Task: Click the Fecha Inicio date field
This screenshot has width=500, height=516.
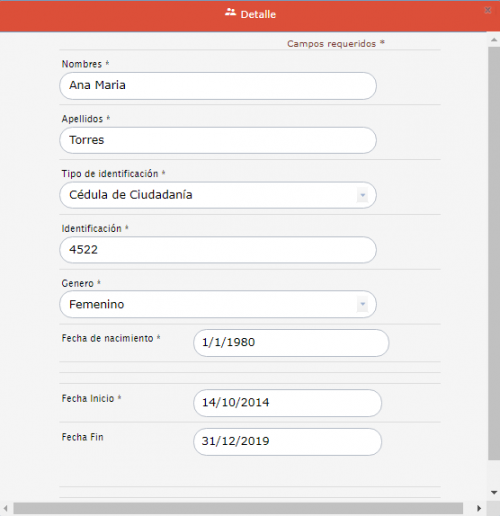Action: tap(287, 403)
